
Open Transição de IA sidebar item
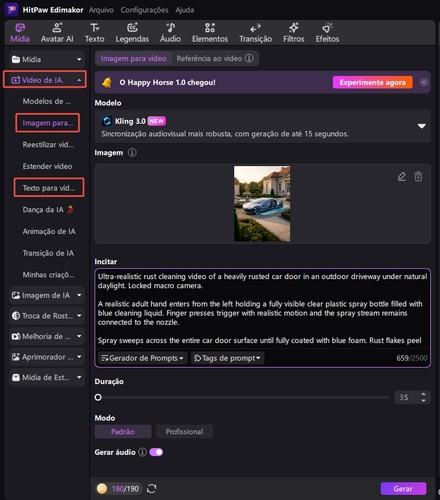pos(48,253)
